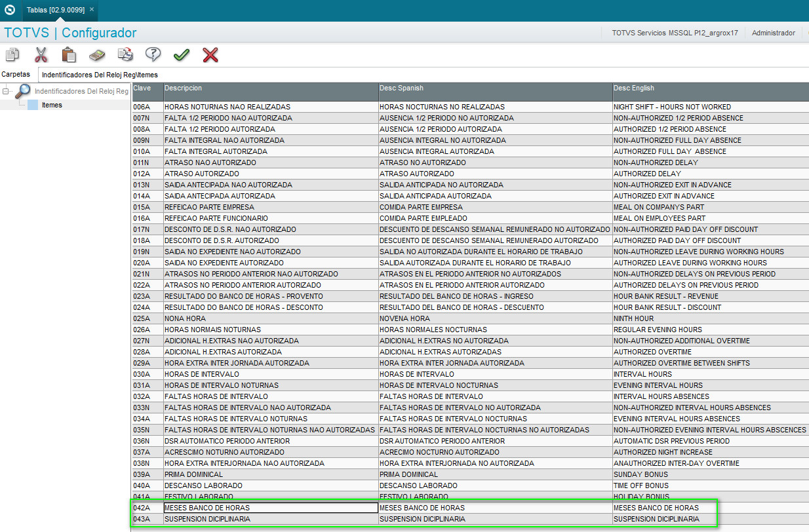This screenshot has width=809, height=532.
Task: Open Help via question mark bubble icon
Action: coord(153,55)
